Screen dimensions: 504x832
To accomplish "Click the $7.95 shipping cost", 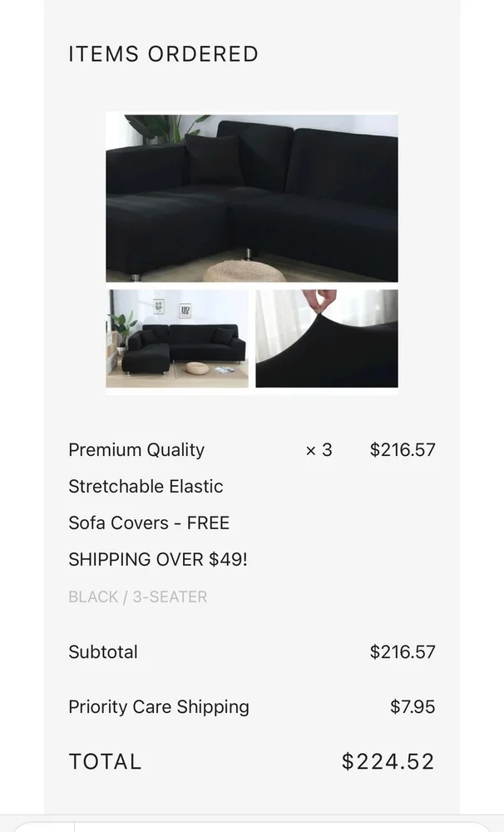I will (413, 706).
